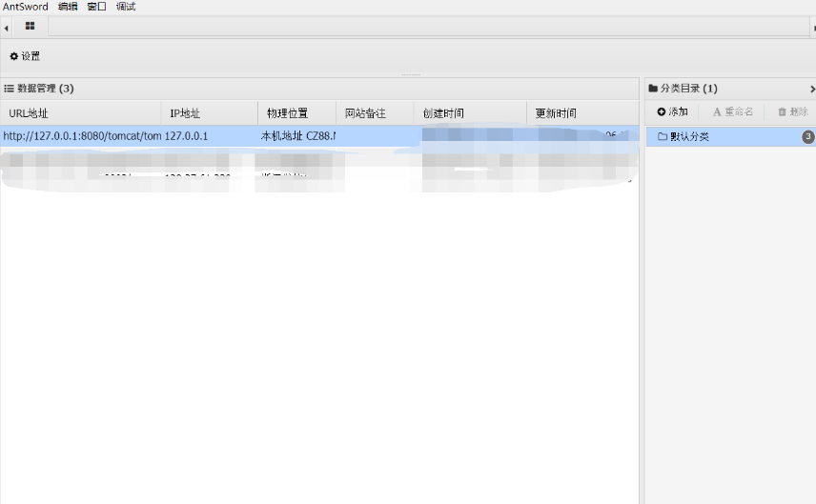Click the count badge on 默认分类
816x504 pixels.
coord(807,137)
